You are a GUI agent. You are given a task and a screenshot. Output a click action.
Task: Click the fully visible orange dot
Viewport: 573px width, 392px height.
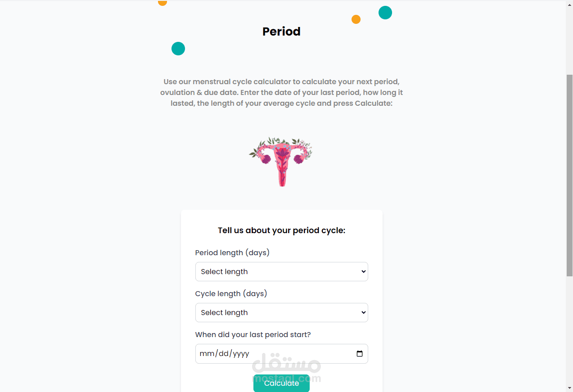tap(356, 19)
